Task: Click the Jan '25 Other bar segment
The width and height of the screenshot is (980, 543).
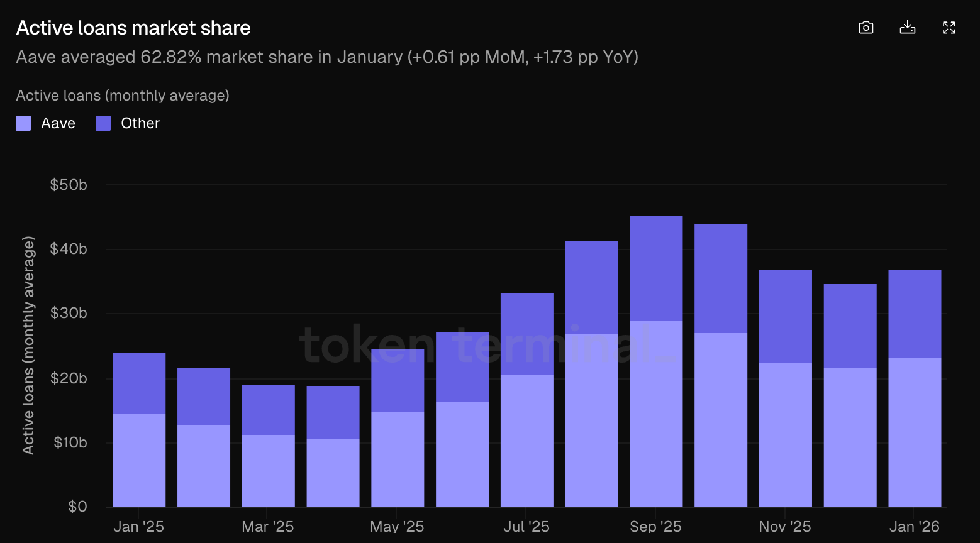Action: coord(139,383)
